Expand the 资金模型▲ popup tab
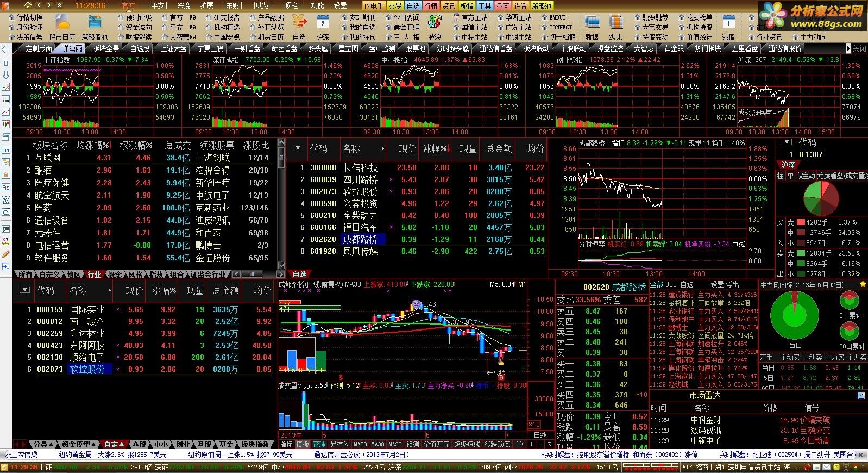 (x=79, y=444)
